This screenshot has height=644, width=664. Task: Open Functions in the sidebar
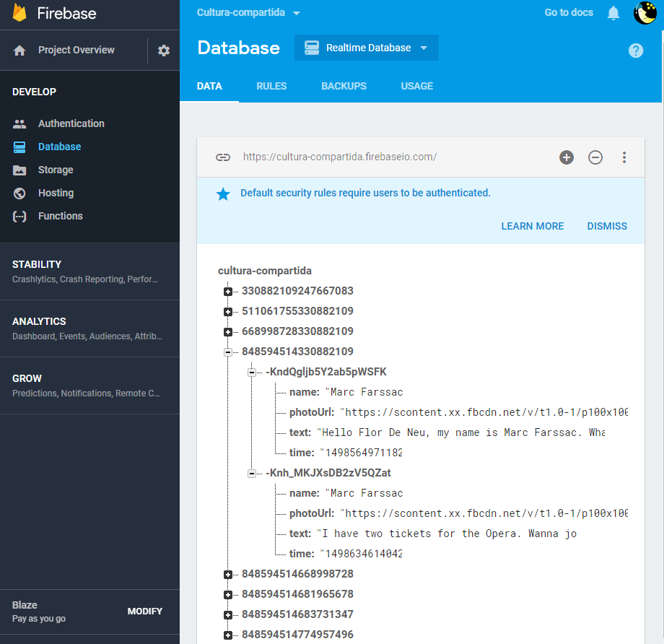pos(61,216)
